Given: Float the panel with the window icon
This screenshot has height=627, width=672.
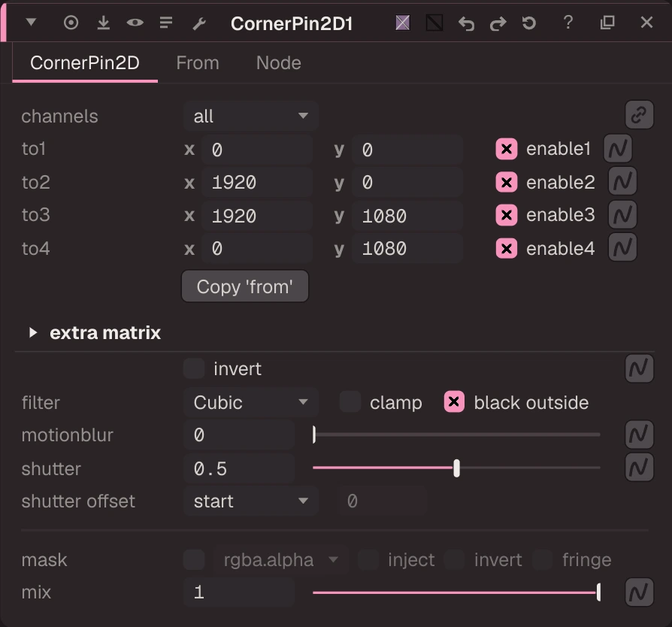Looking at the screenshot, I should point(607,23).
